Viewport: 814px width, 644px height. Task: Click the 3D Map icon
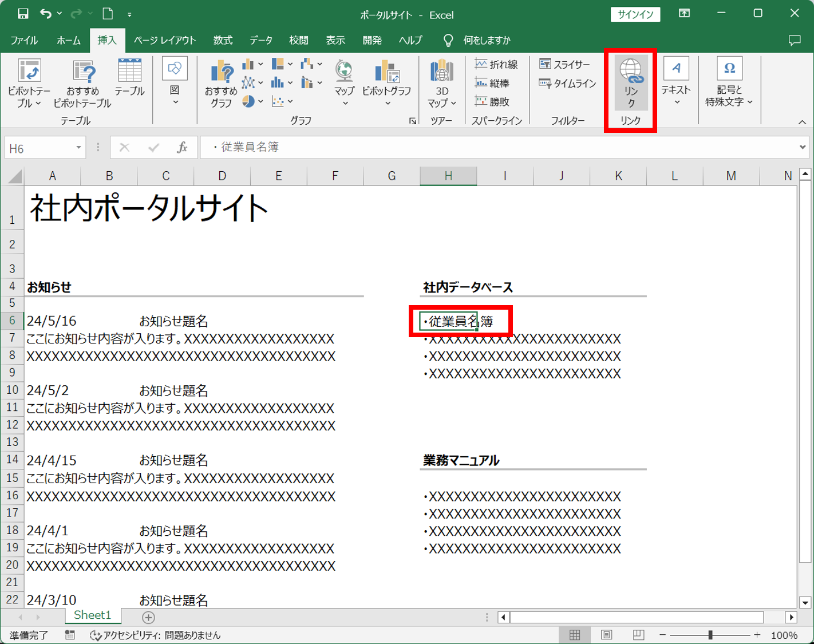pos(441,71)
